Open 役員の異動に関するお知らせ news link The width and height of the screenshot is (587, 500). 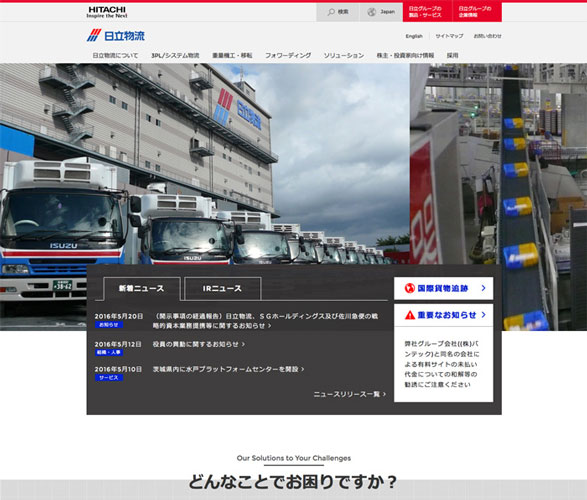(198, 344)
